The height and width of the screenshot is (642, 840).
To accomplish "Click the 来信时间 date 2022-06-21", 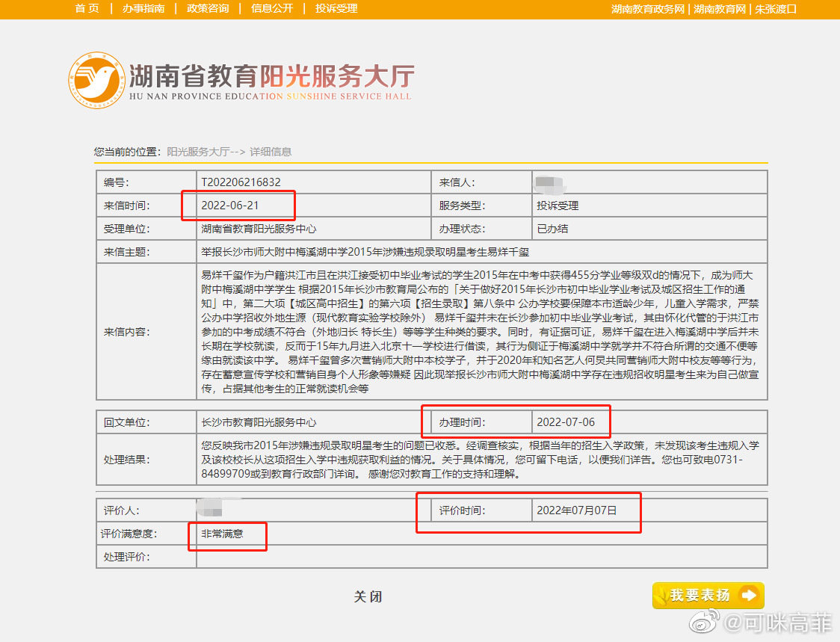I will pos(230,206).
